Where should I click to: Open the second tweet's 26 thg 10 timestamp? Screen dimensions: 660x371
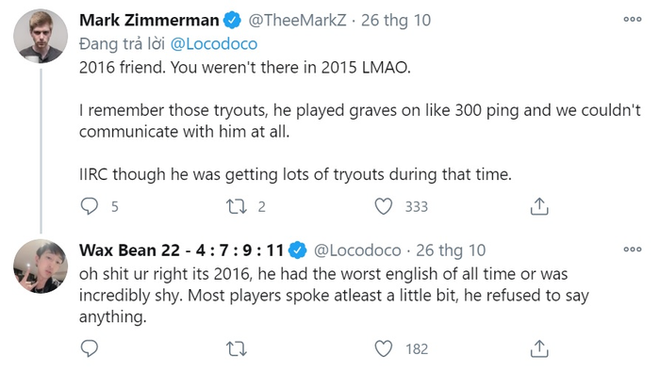(x=451, y=251)
